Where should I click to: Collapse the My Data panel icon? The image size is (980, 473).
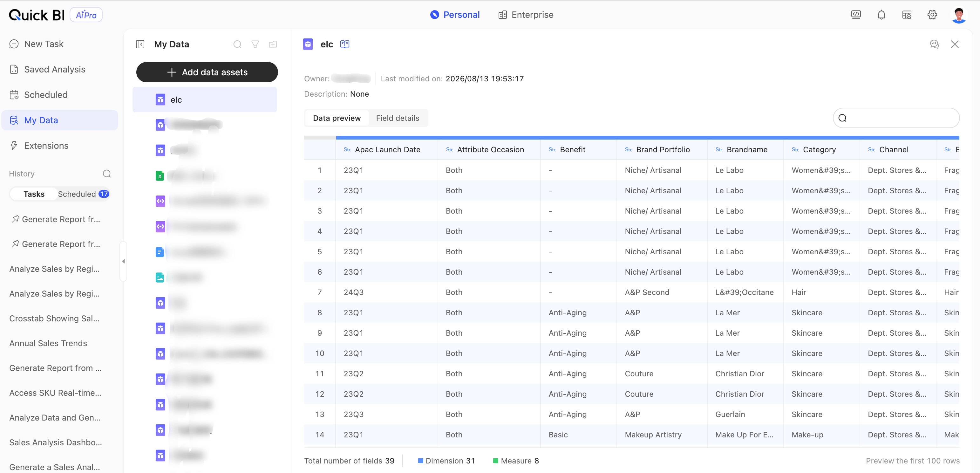[140, 44]
